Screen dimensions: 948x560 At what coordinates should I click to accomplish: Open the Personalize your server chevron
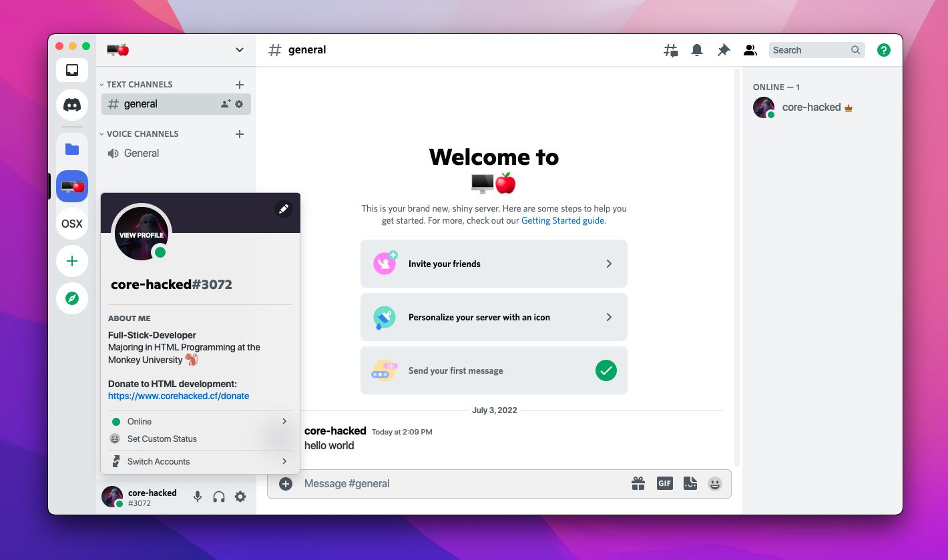(x=609, y=317)
